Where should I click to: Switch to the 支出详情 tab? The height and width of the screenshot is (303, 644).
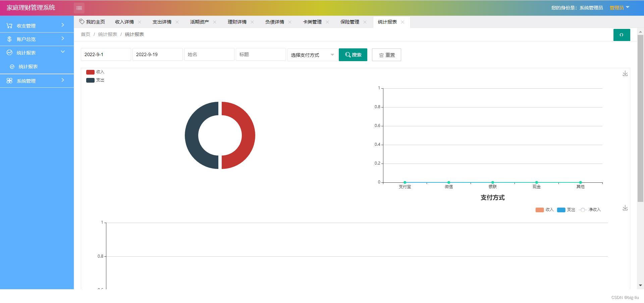pos(162,22)
